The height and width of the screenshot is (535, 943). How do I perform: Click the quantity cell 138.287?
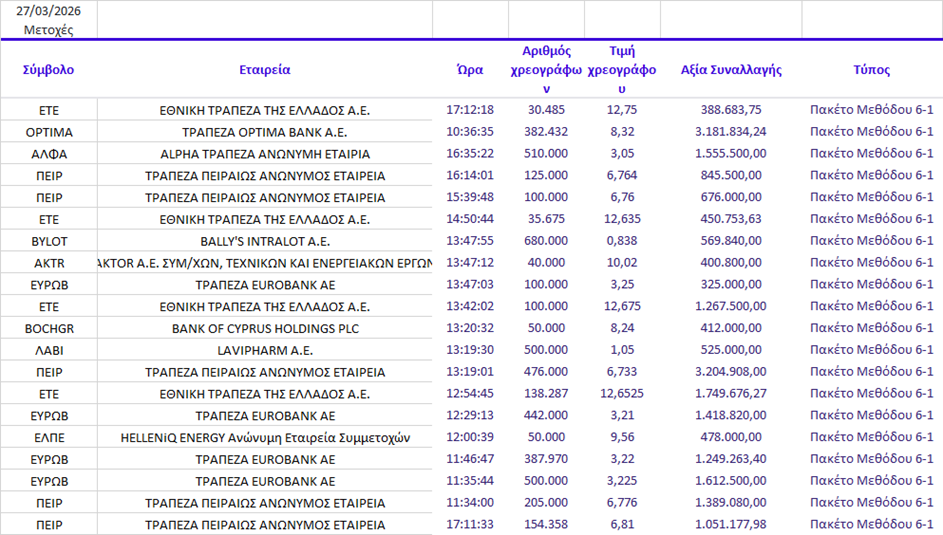pos(546,393)
